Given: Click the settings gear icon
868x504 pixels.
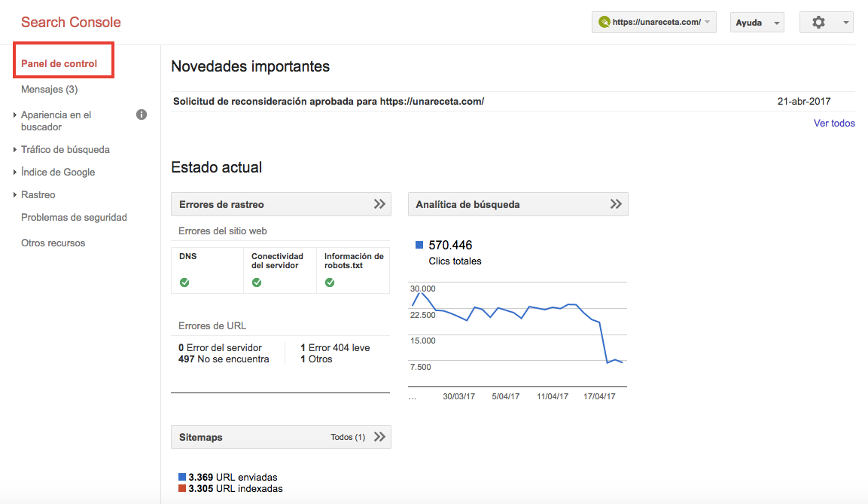Looking at the screenshot, I should tap(818, 23).
